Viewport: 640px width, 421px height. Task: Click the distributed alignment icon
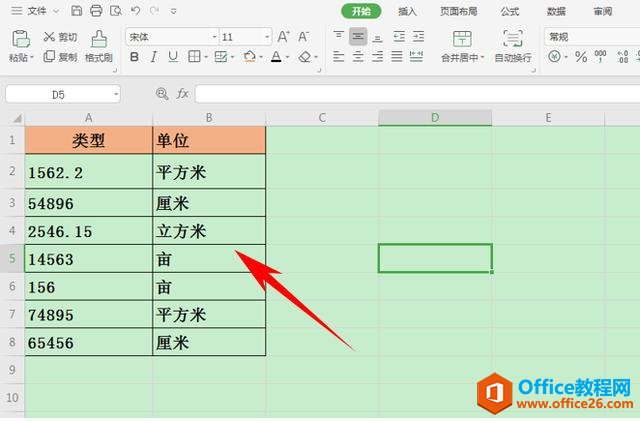tap(416, 56)
